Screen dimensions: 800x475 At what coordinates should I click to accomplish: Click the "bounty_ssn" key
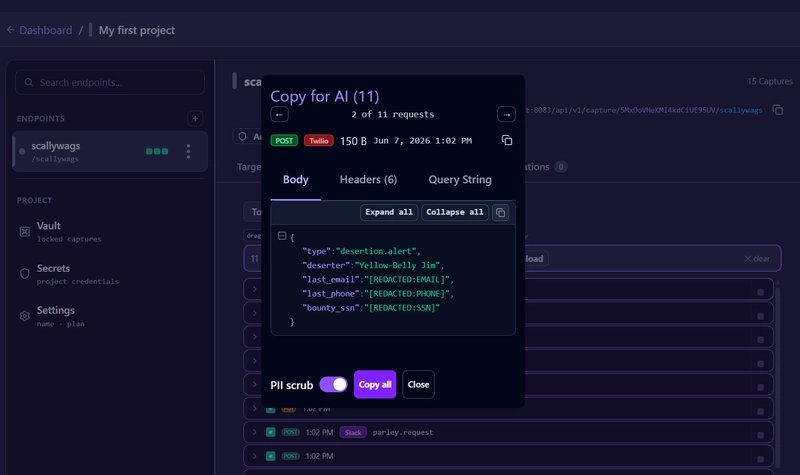point(330,308)
